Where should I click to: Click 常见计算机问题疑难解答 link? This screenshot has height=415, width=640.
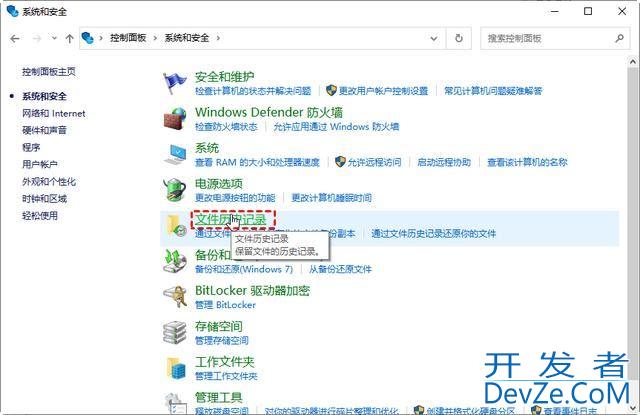pos(493,91)
